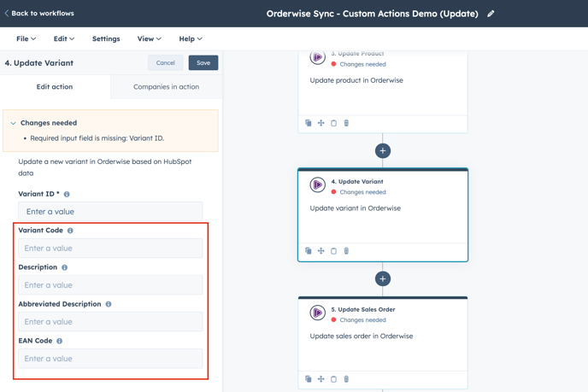
Task: Show info tooltip for EAN Code
Action: pyautogui.click(x=59, y=341)
